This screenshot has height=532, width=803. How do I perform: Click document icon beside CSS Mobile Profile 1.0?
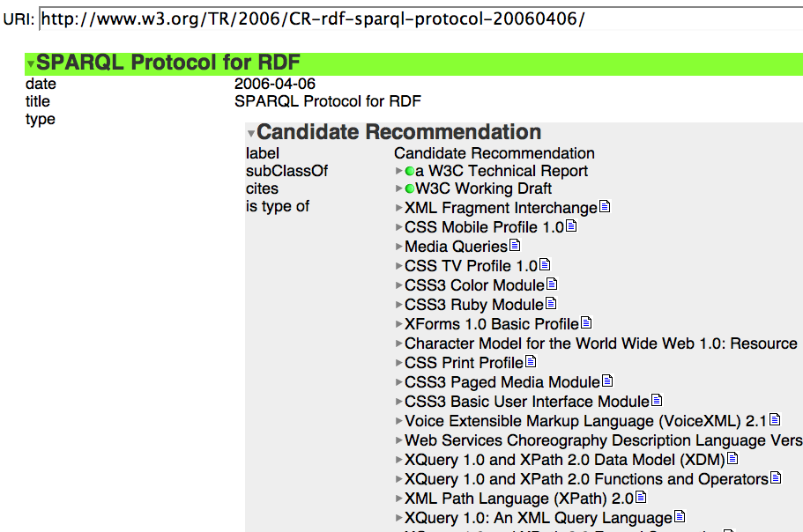click(x=570, y=226)
